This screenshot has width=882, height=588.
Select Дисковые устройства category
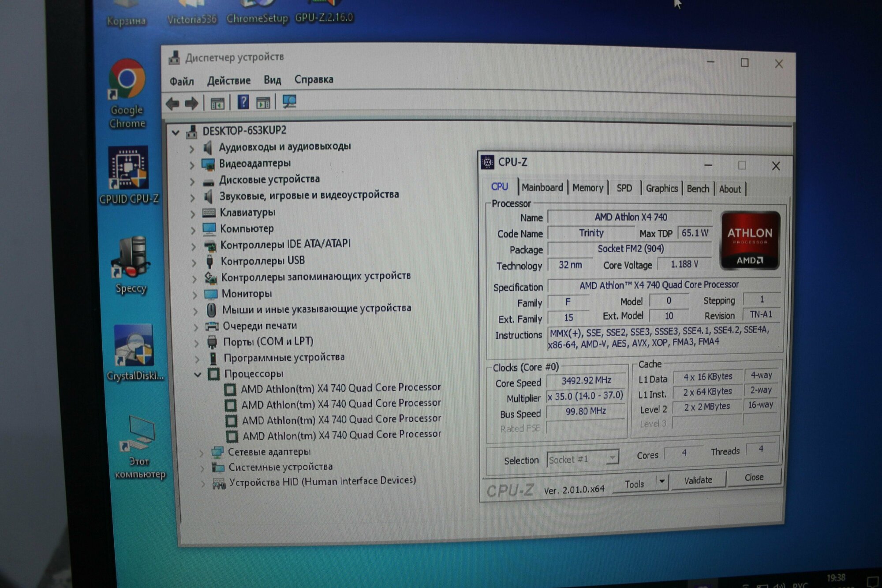pyautogui.click(x=269, y=179)
